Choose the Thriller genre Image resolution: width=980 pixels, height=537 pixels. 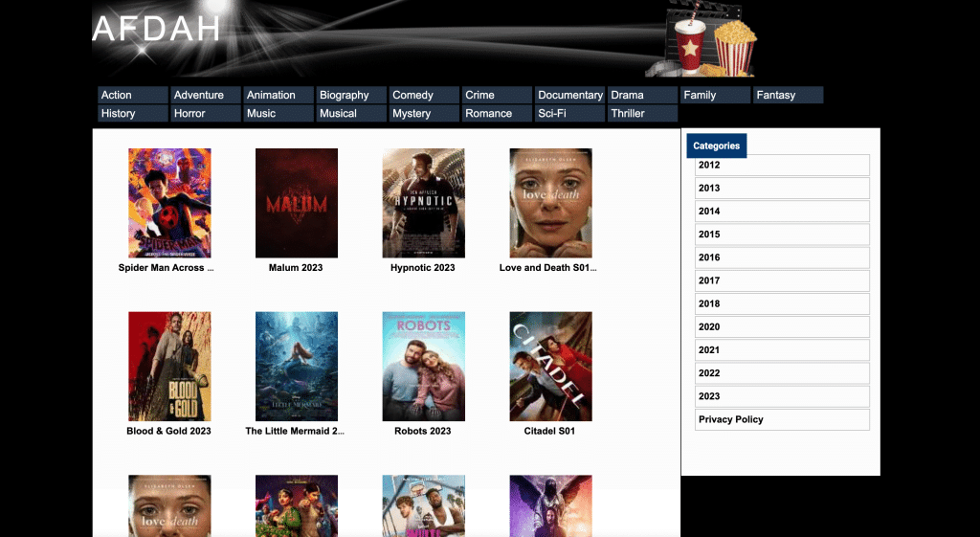(x=642, y=113)
